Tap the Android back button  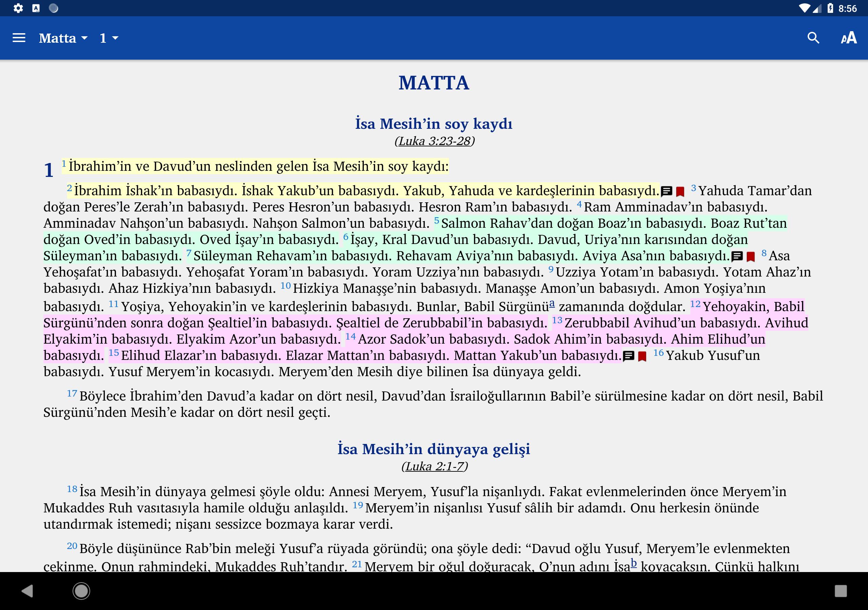(x=27, y=591)
